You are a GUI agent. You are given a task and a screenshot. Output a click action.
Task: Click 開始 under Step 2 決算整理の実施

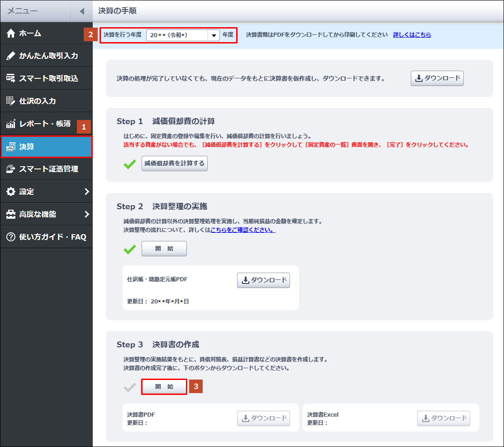[x=164, y=249]
